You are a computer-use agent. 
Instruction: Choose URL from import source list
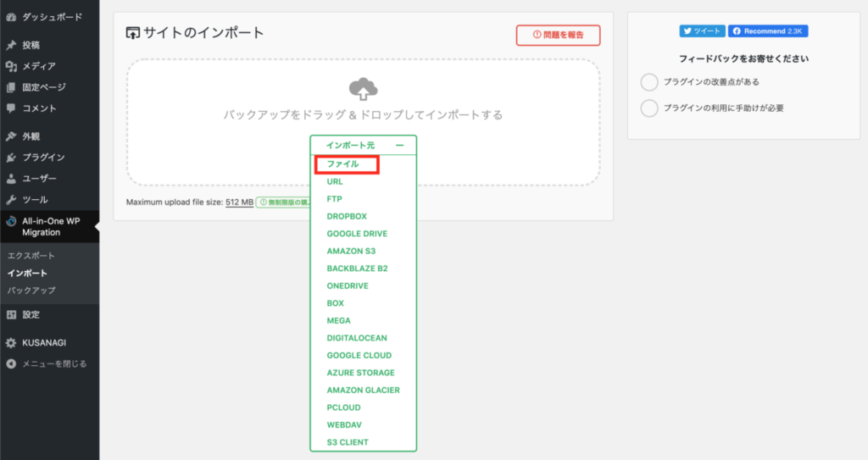click(334, 181)
